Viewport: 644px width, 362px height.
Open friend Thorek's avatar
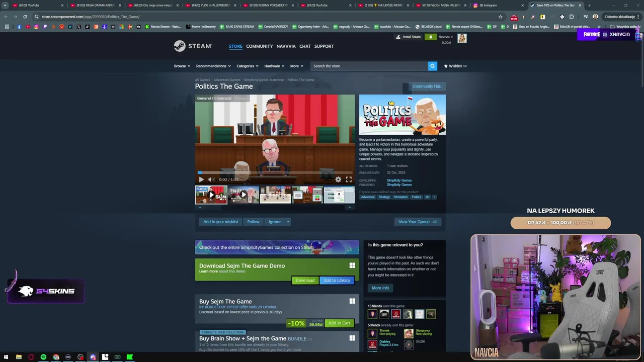(372, 333)
